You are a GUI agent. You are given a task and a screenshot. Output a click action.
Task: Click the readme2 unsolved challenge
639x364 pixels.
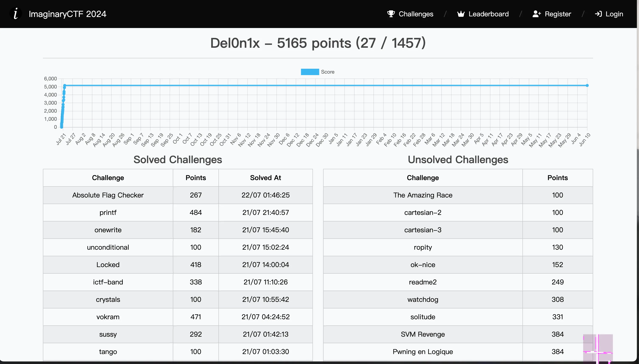(x=423, y=282)
